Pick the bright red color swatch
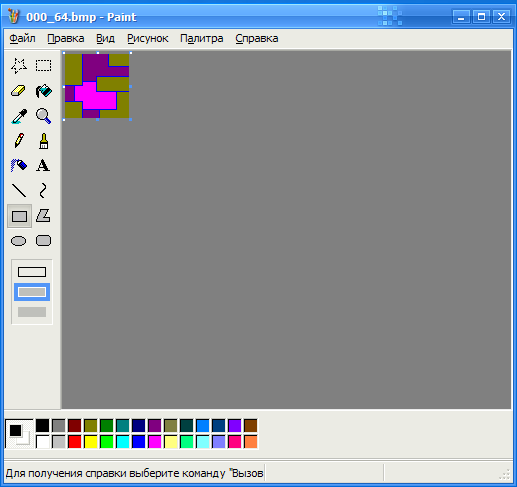This screenshot has height=487, width=517. (x=75, y=442)
